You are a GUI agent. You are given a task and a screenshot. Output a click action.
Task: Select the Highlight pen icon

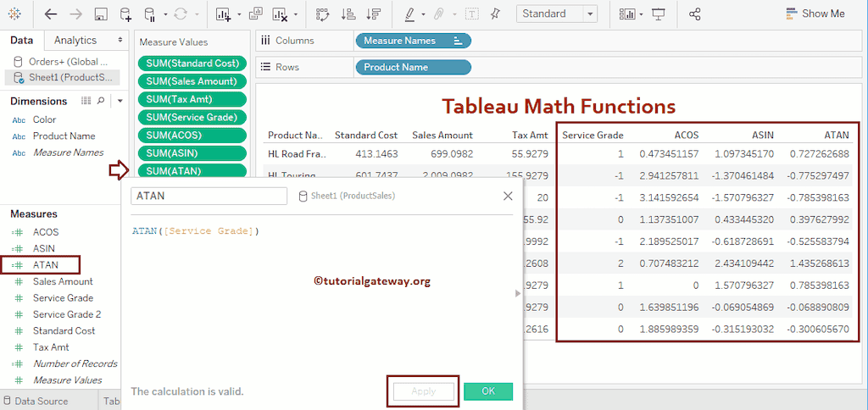[x=409, y=14]
